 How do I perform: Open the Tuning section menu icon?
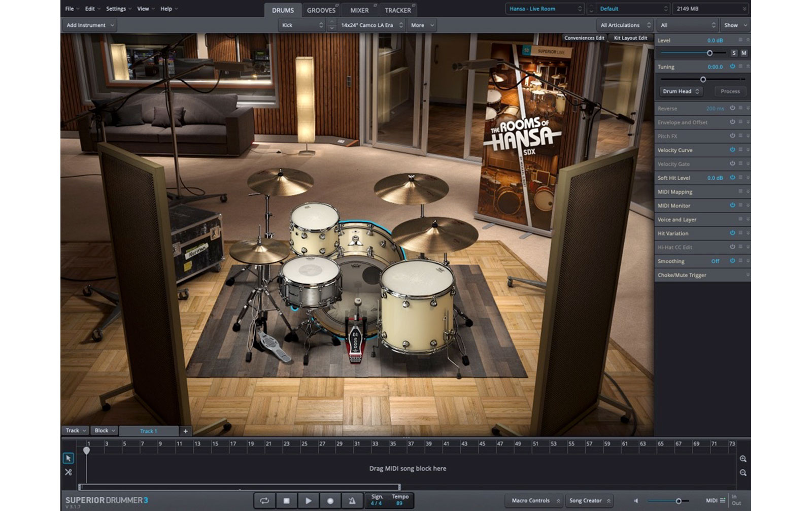point(740,66)
